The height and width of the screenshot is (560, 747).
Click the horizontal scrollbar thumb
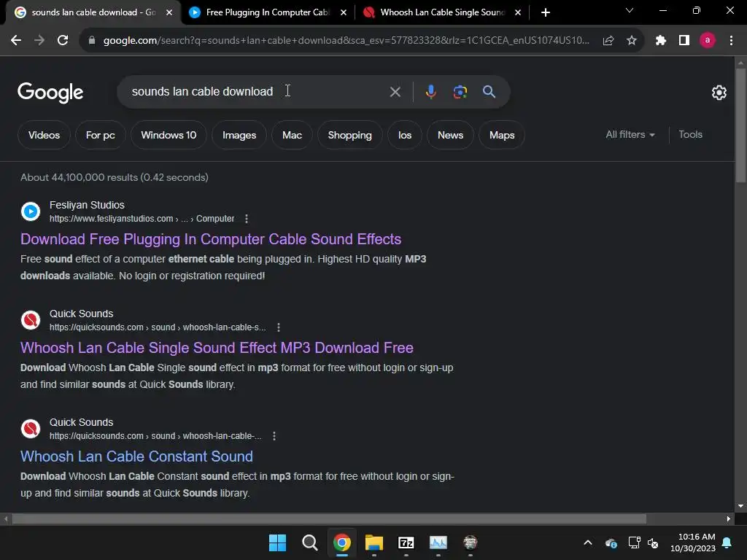(329, 518)
